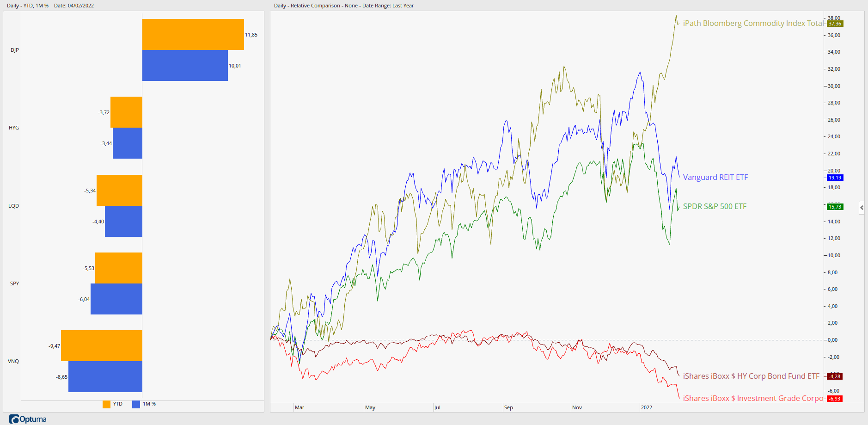Viewport: 868px width, 425px height.
Task: Click the YTD legend label
Action: click(x=118, y=404)
